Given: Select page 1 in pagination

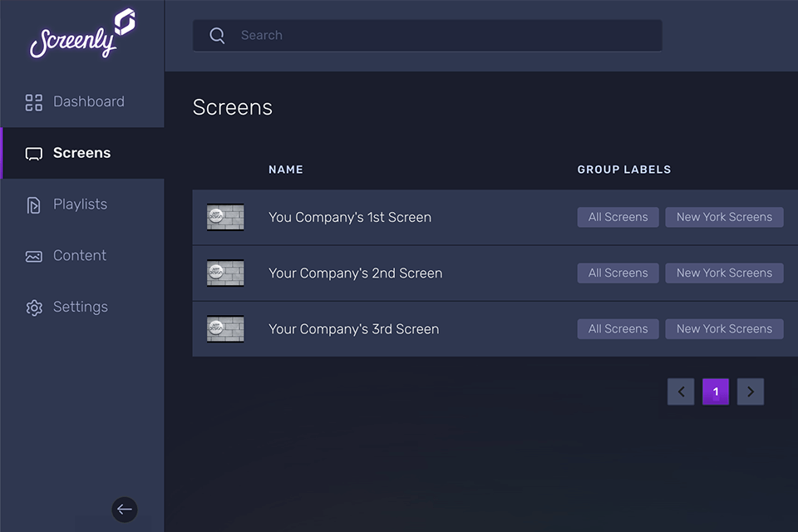Looking at the screenshot, I should 716,392.
